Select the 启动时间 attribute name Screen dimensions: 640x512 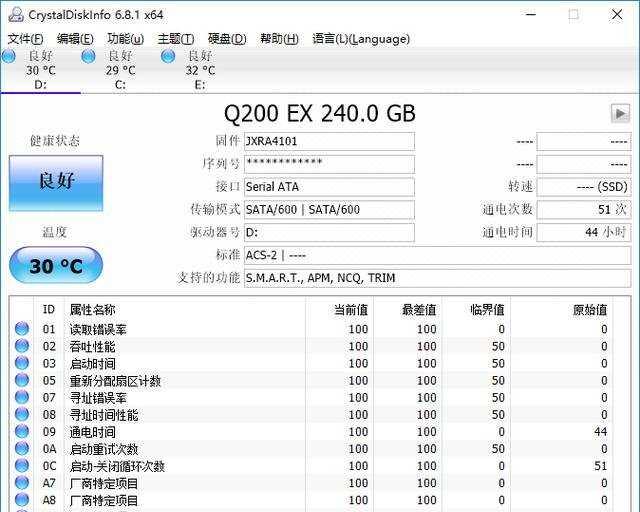click(x=92, y=363)
